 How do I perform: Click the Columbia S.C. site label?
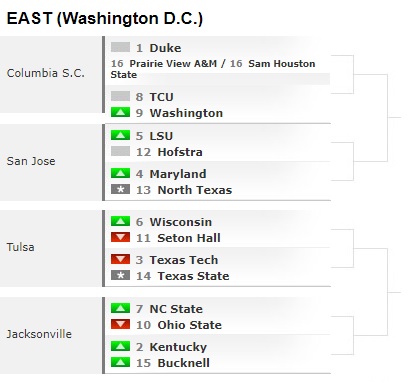click(x=46, y=73)
